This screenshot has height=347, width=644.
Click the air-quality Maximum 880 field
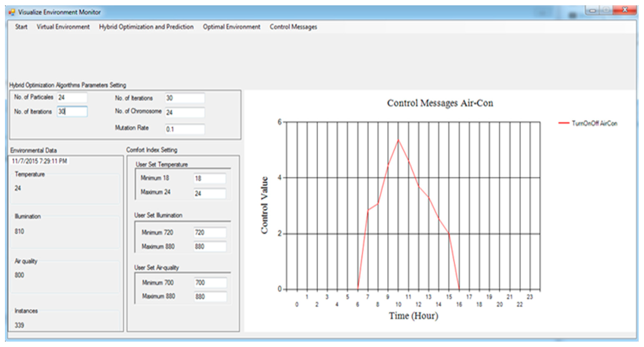click(211, 297)
